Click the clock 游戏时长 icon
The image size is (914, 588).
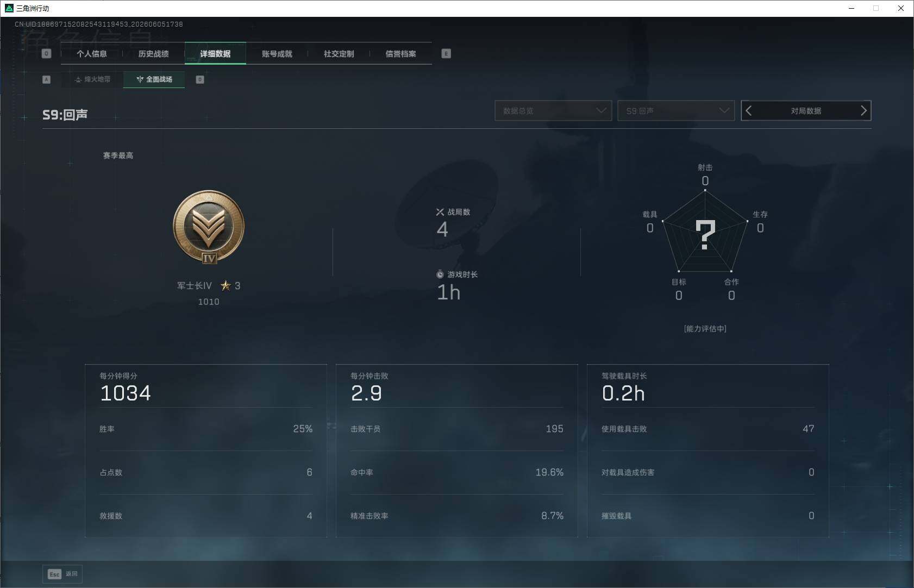tap(440, 274)
